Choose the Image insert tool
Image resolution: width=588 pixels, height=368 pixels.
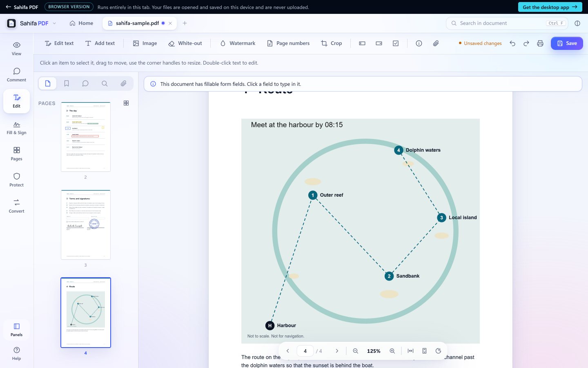tap(145, 43)
